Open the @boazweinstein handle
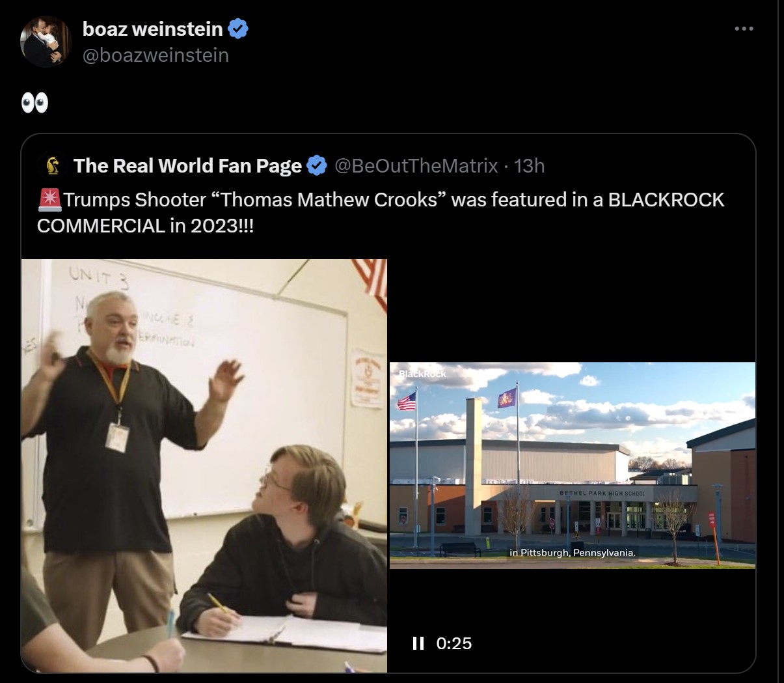Screen dimensions: 784x683 coord(155,55)
